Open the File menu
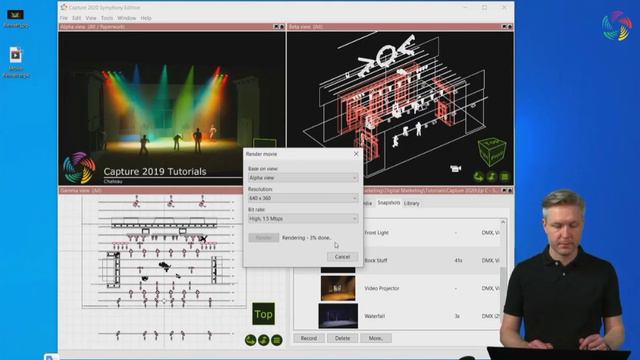 64,18
